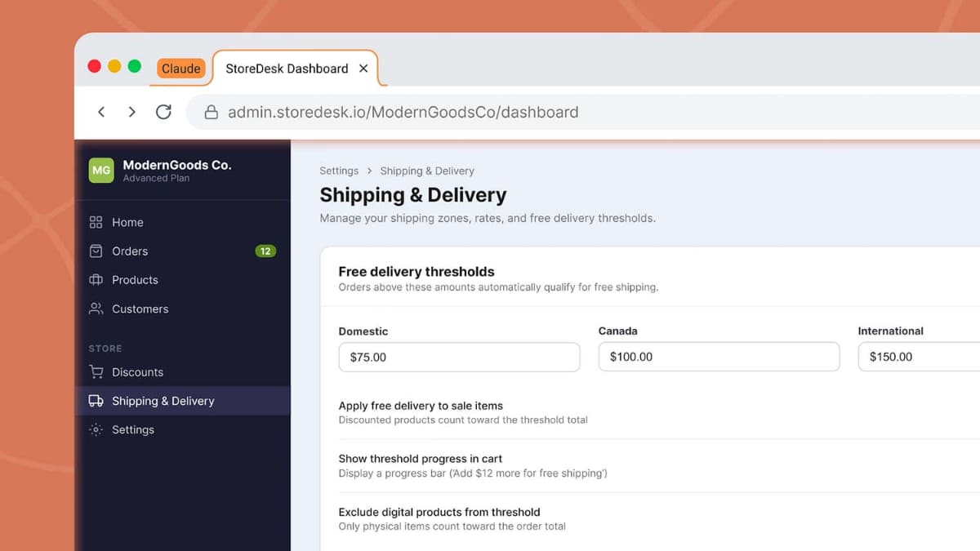
Task: Click the Shipping & Delivery page title
Action: pos(413,195)
